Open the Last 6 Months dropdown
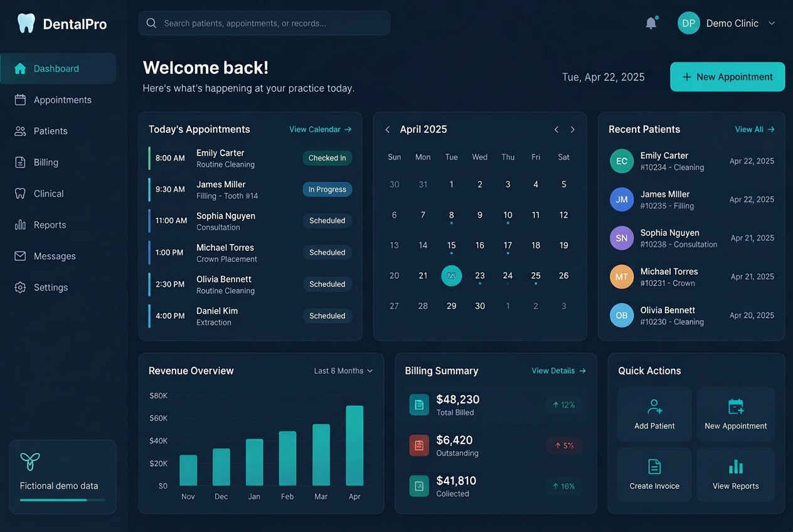The image size is (793, 532). pos(343,371)
